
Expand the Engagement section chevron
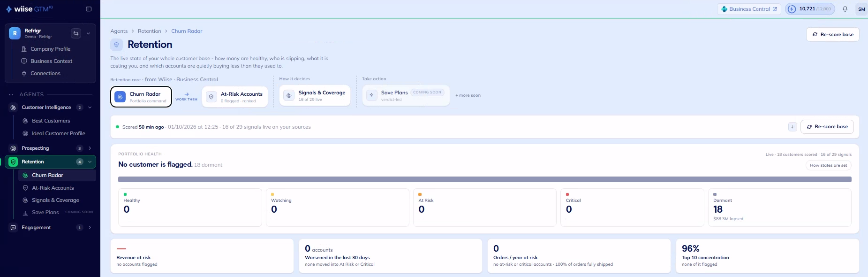90,228
